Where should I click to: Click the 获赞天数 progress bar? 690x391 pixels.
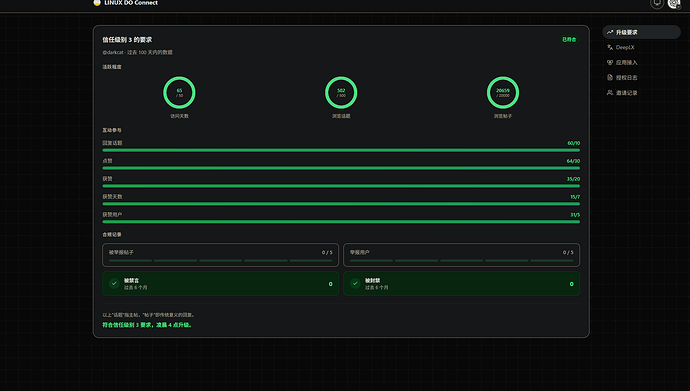tap(341, 204)
